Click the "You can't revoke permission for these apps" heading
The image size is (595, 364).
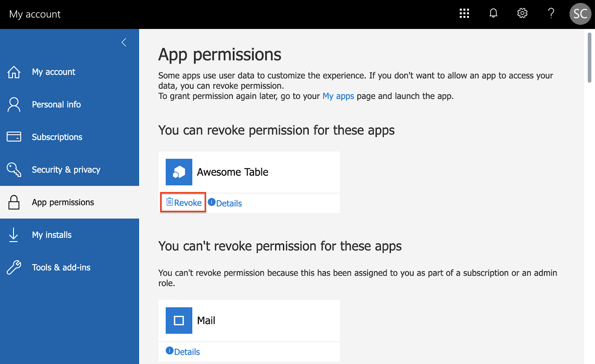click(x=280, y=246)
